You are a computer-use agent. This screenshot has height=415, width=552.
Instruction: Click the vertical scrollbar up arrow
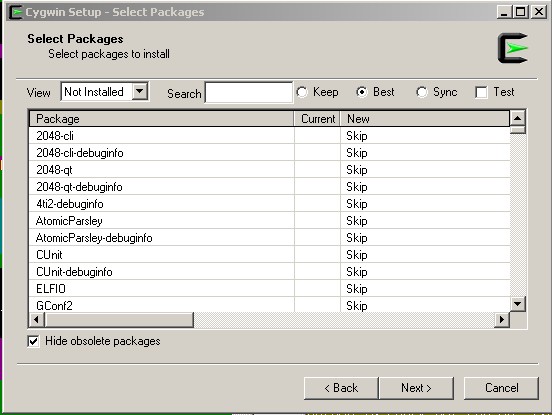[518, 118]
